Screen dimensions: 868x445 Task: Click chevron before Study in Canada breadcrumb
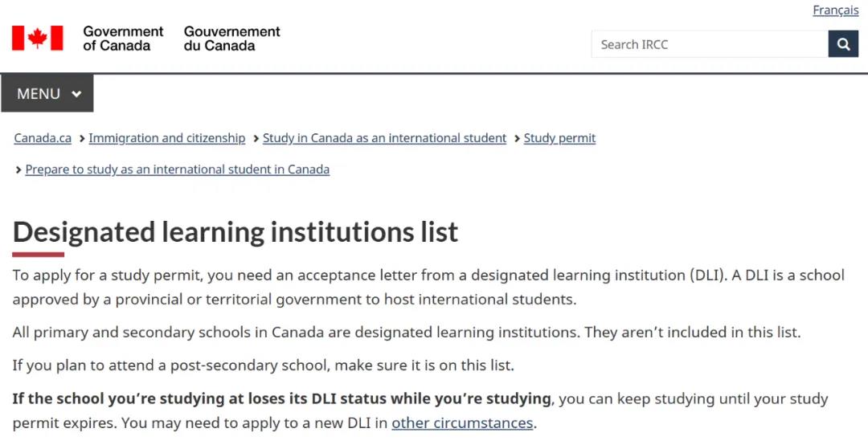[256, 138]
